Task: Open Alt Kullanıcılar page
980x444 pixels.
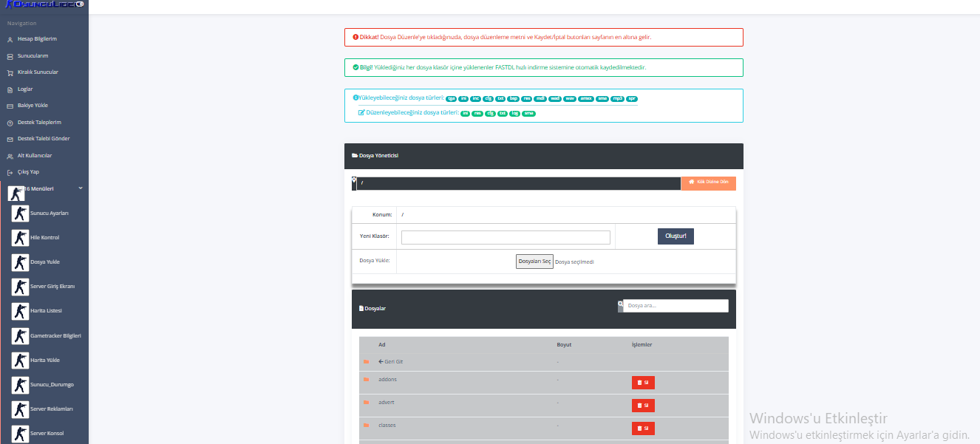Action: coord(35,156)
